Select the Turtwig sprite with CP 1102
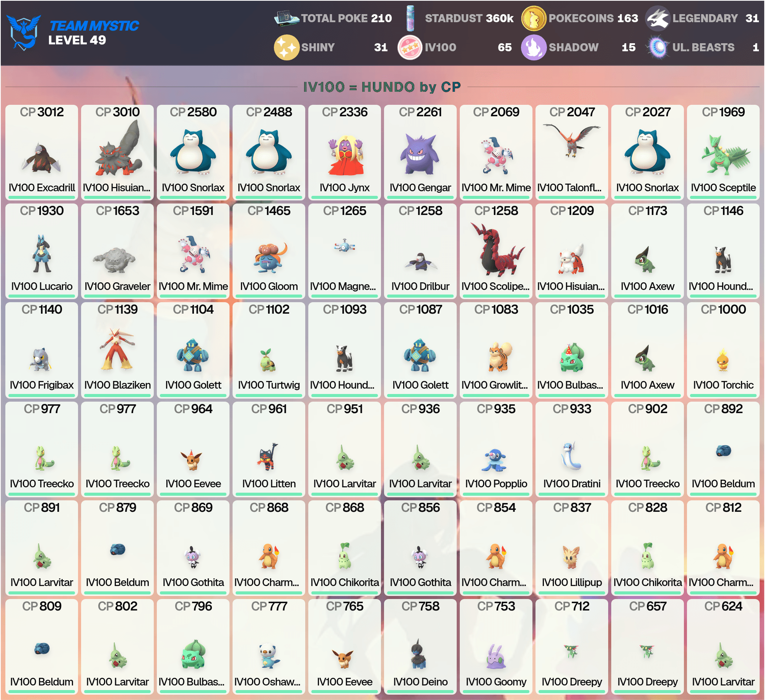This screenshot has width=765, height=700. 267,360
